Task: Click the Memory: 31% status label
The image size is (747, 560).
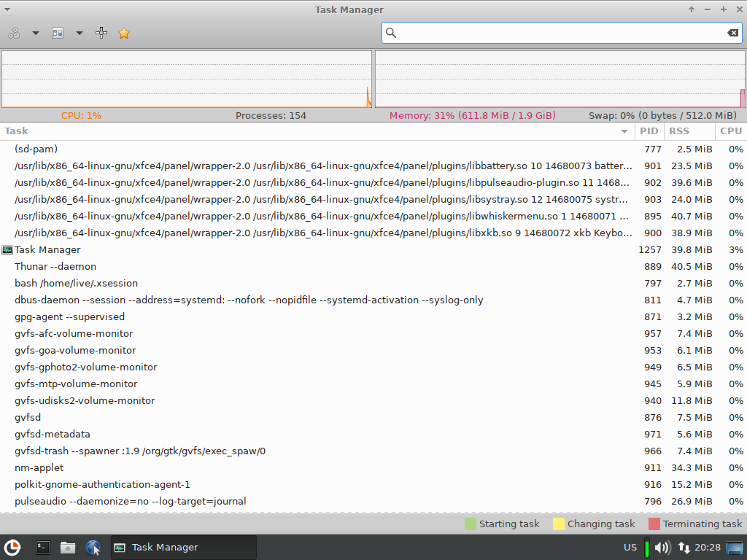Action: (x=473, y=115)
